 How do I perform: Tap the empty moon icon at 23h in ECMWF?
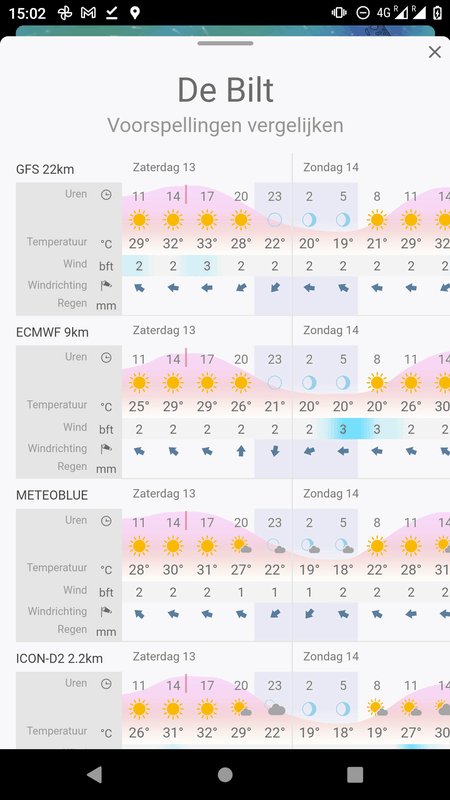[x=274, y=383]
